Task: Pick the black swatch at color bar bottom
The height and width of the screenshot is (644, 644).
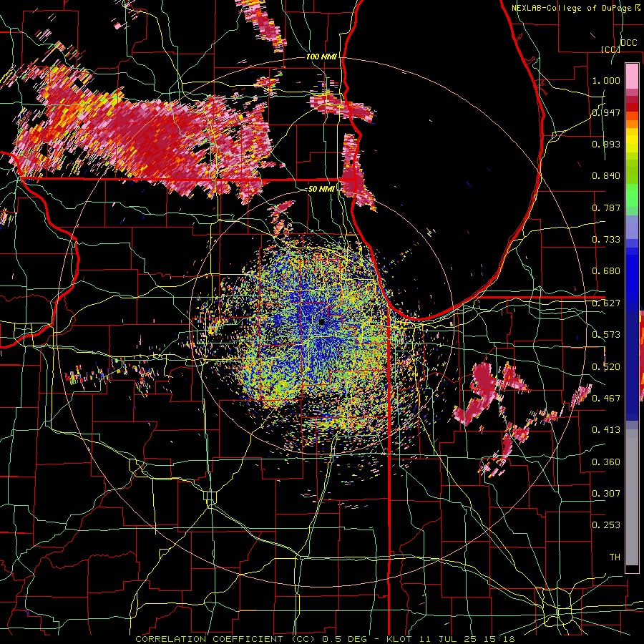Action: [x=632, y=570]
